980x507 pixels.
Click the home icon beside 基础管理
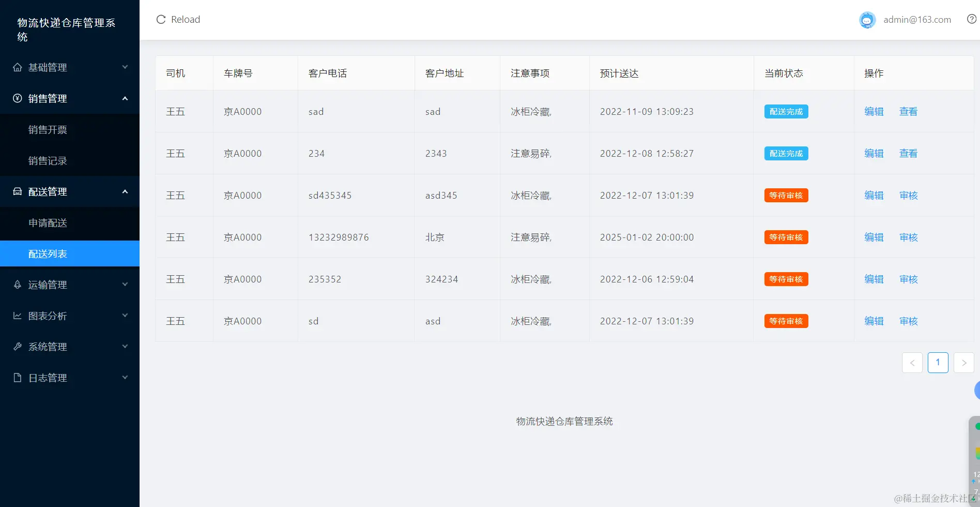coord(18,67)
